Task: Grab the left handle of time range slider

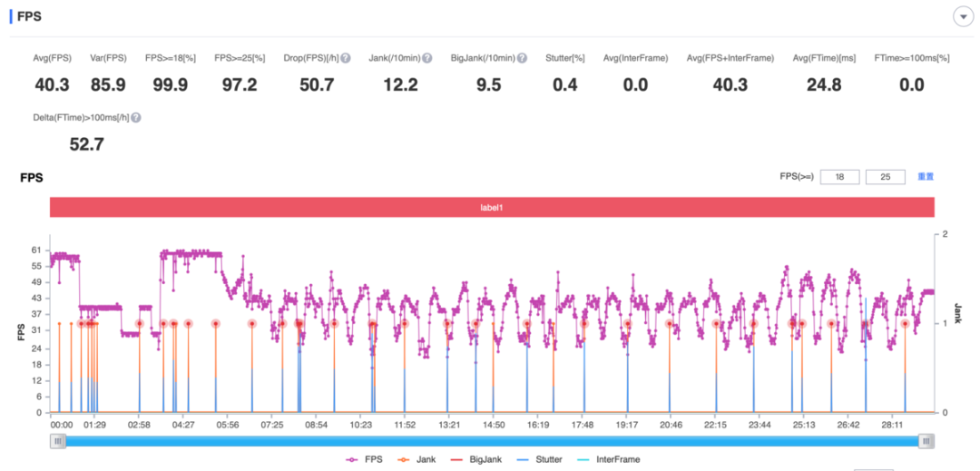Action: tap(58, 441)
